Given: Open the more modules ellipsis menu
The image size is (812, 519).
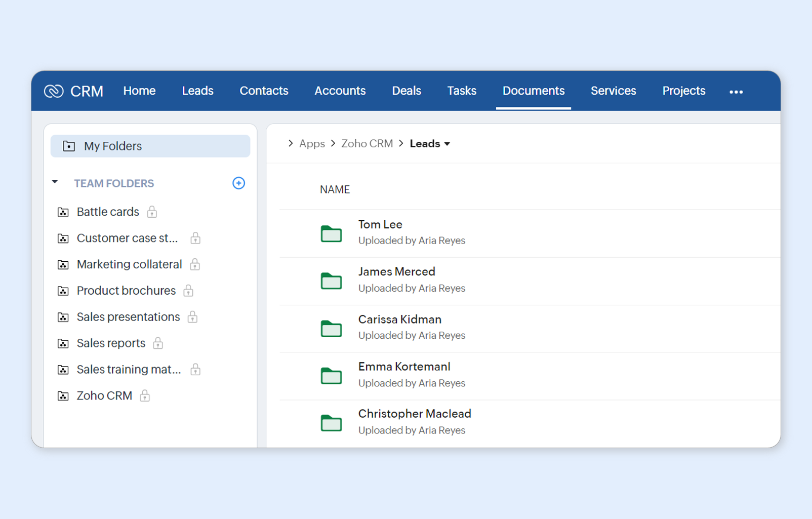Looking at the screenshot, I should pyautogui.click(x=736, y=92).
